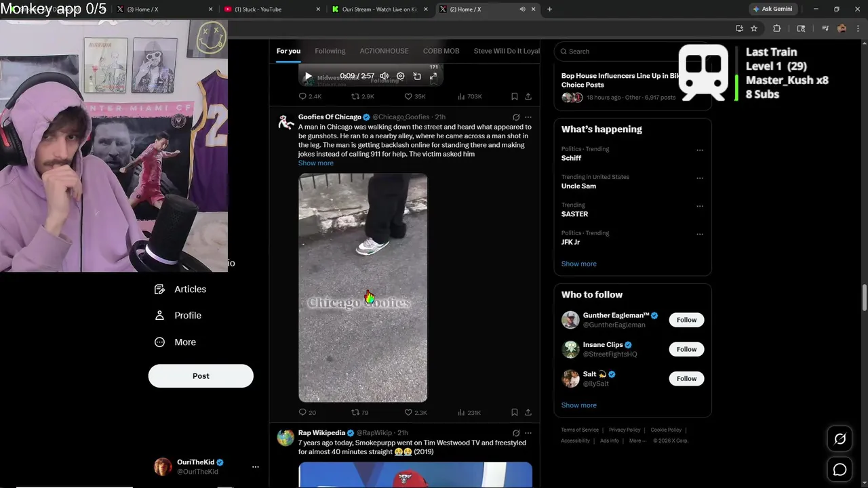Open the Articles sidebar item
The height and width of the screenshot is (488, 868).
point(180,289)
